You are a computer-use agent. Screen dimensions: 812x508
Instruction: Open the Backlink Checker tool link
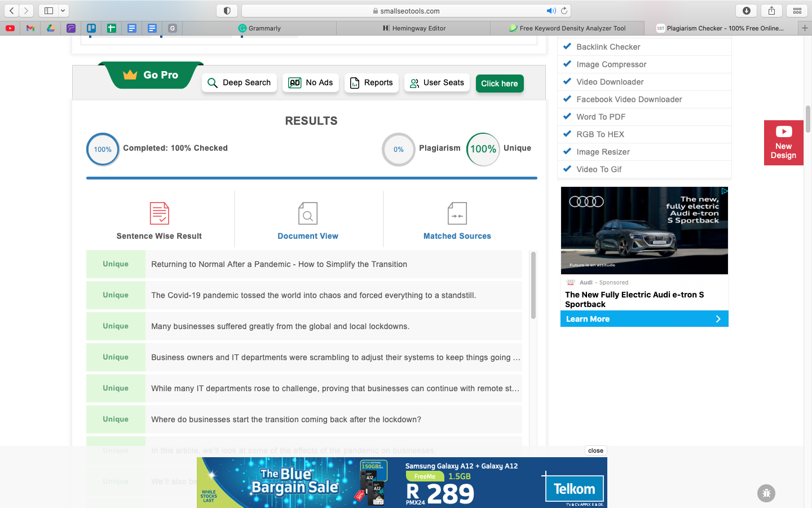coord(608,47)
